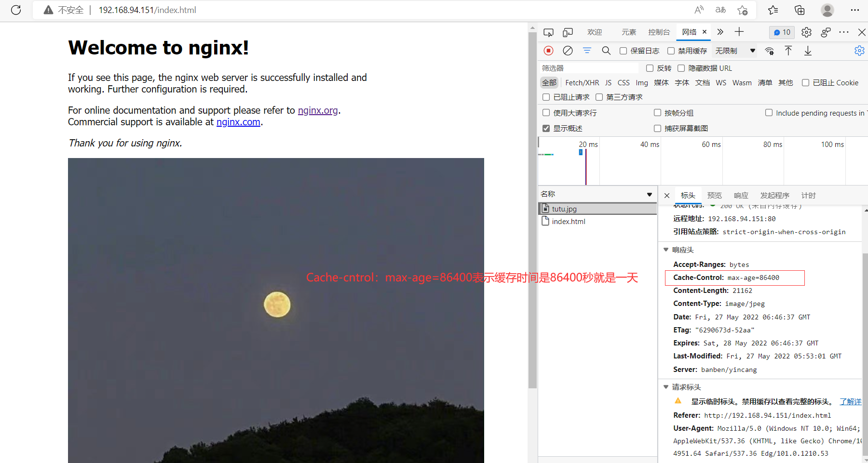
Task: Enable Include pending requests checkbox
Action: [x=769, y=112]
